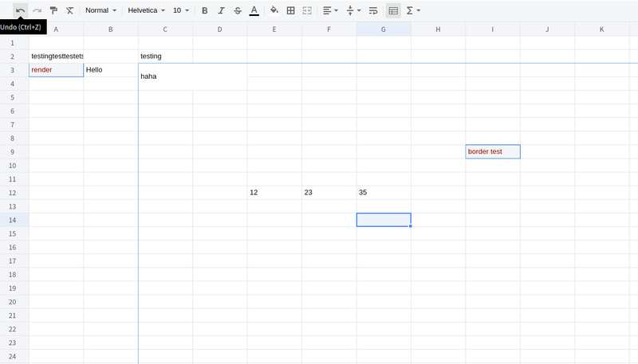The image size is (638, 364).
Task: Select column K header
Action: click(x=601, y=29)
